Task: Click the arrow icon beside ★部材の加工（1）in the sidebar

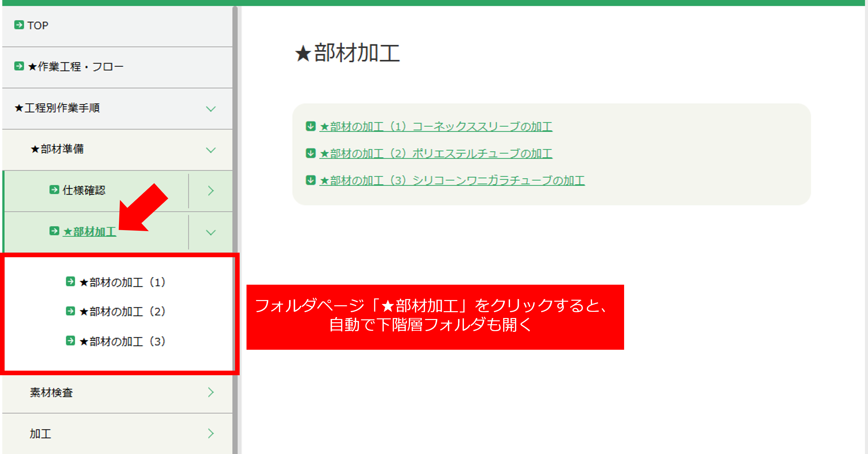Action: click(x=70, y=281)
